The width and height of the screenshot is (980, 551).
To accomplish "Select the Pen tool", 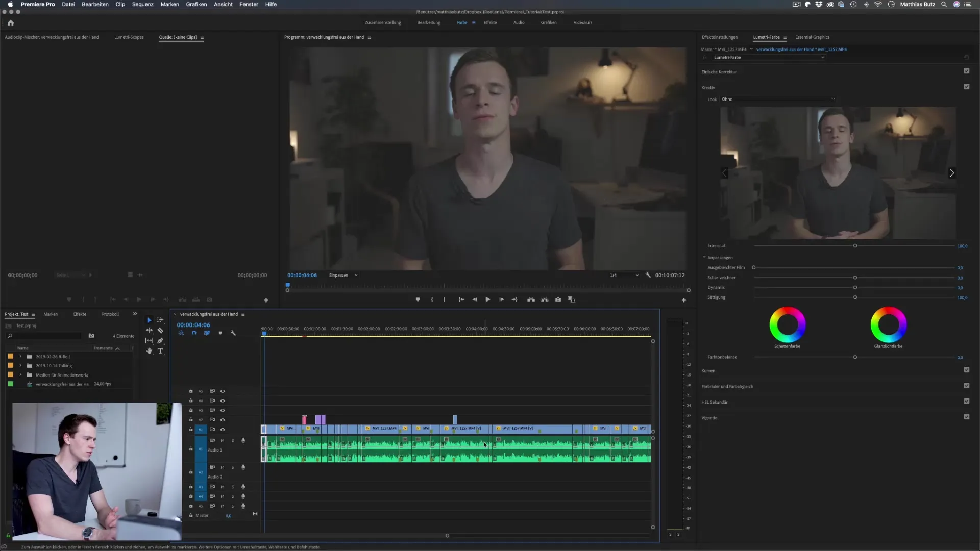I will (160, 340).
